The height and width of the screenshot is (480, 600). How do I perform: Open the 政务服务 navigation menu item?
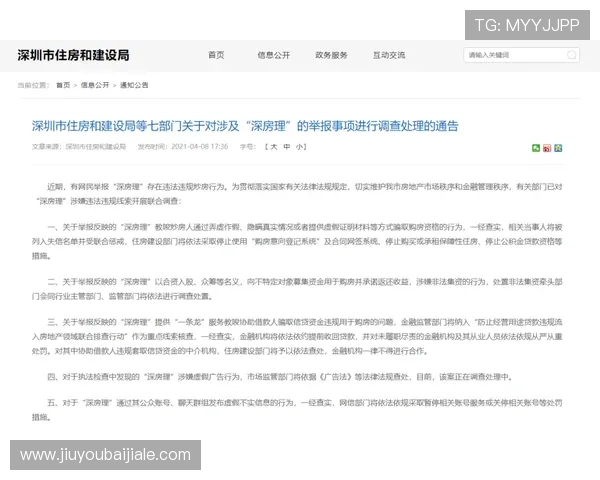tap(331, 55)
